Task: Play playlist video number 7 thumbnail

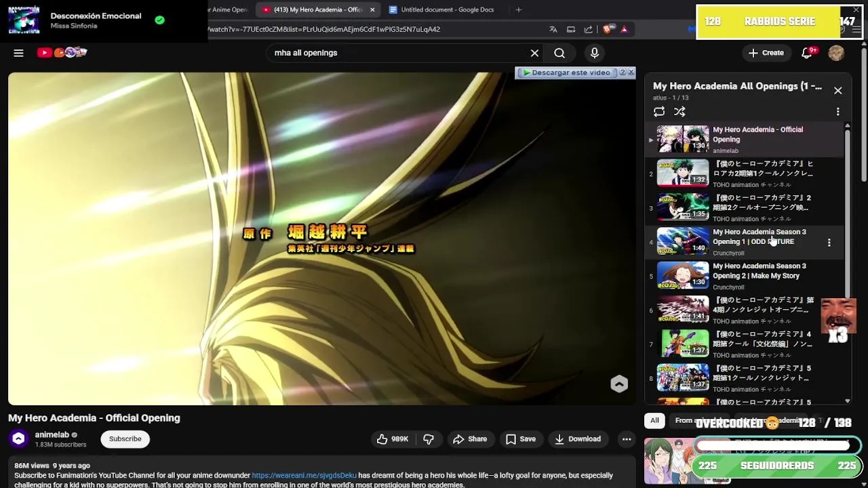Action: click(683, 343)
